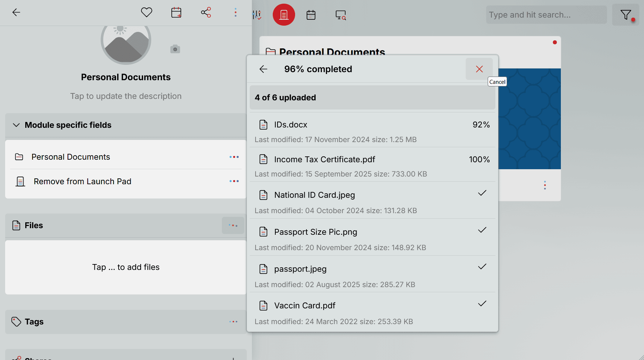The image size is (644, 360).
Task: Open the Tags section options menu
Action: (233, 322)
